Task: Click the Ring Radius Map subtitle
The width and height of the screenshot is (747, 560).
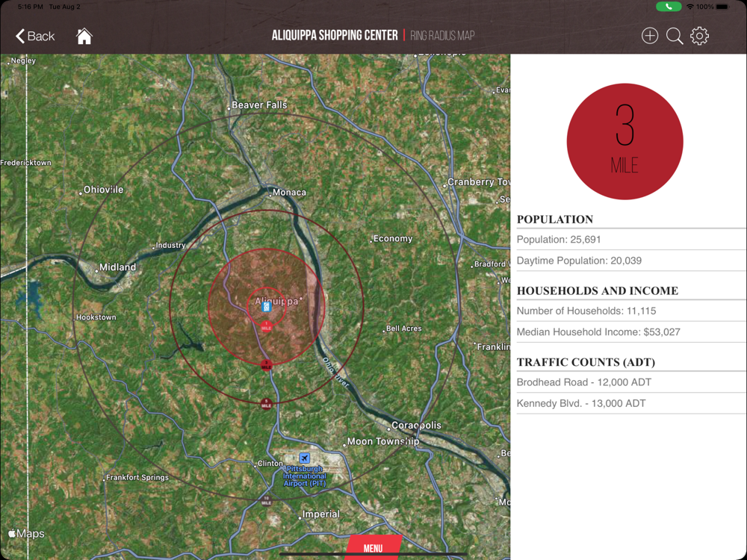Action: coord(442,36)
